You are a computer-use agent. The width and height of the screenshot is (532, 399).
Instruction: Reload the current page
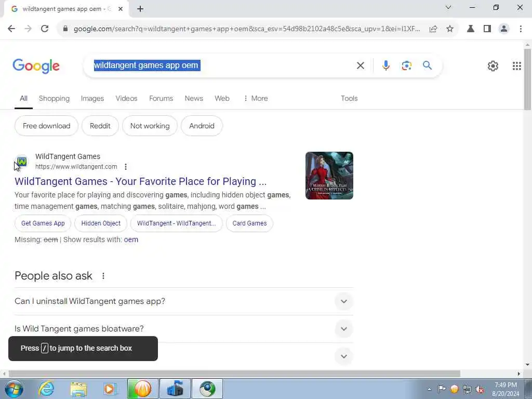click(x=45, y=29)
